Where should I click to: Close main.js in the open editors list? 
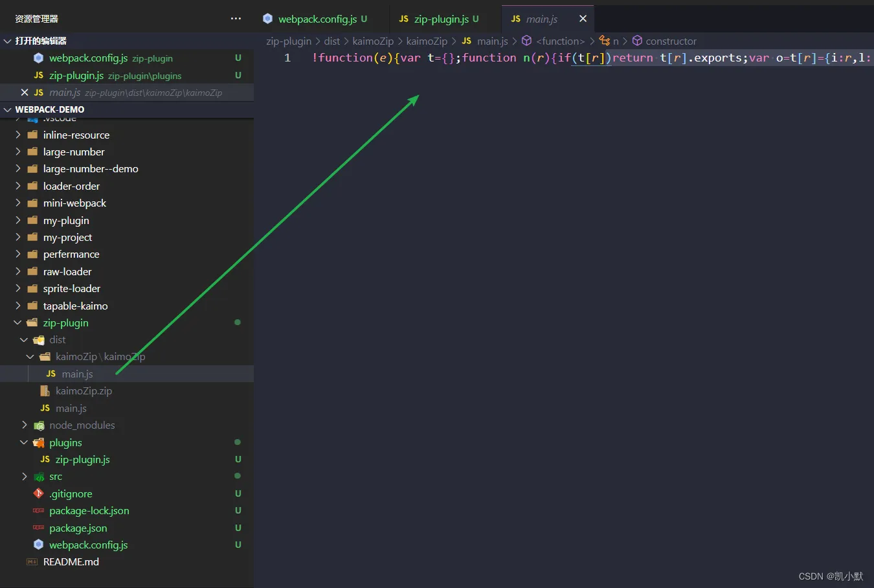(25, 93)
